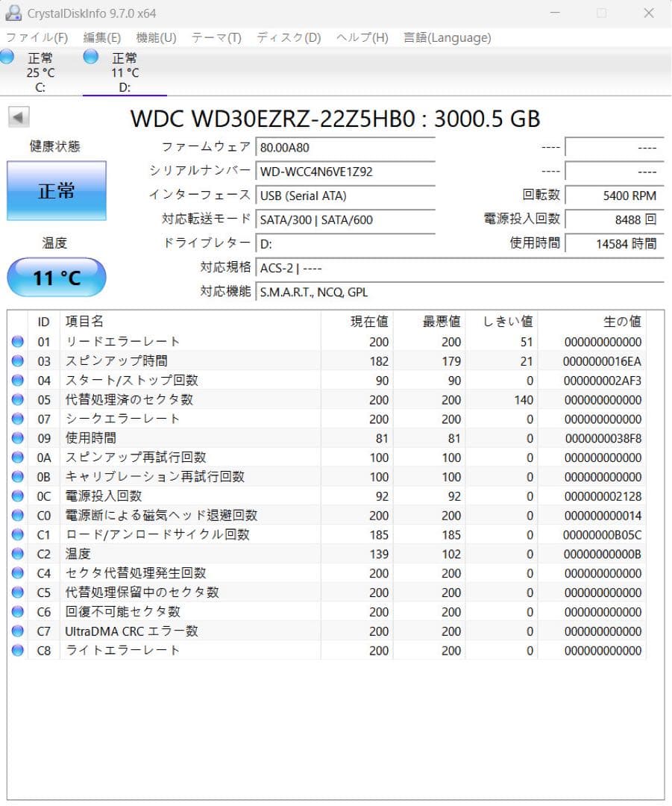The width and height of the screenshot is (672, 806).
Task: Click raw value 00000000000B in 温度 row
Action: (603, 554)
